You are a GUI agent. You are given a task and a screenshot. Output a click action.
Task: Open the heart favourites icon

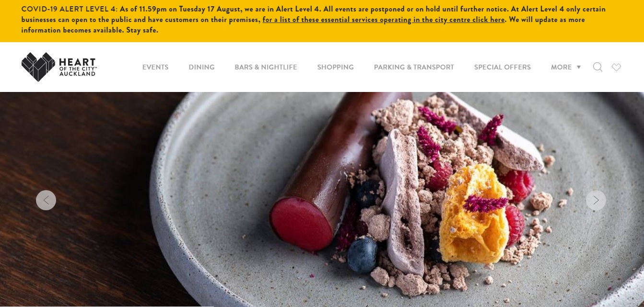click(617, 68)
